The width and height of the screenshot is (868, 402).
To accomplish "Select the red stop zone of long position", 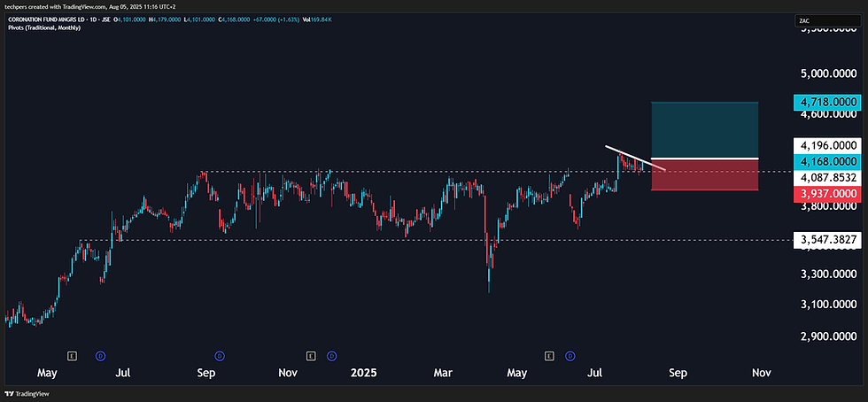I will [704, 175].
